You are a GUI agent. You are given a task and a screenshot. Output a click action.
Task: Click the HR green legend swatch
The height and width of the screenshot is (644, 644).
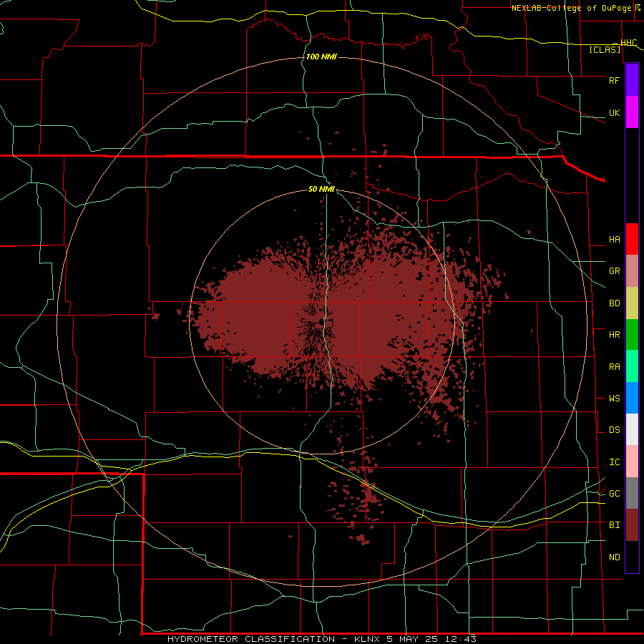click(x=632, y=335)
